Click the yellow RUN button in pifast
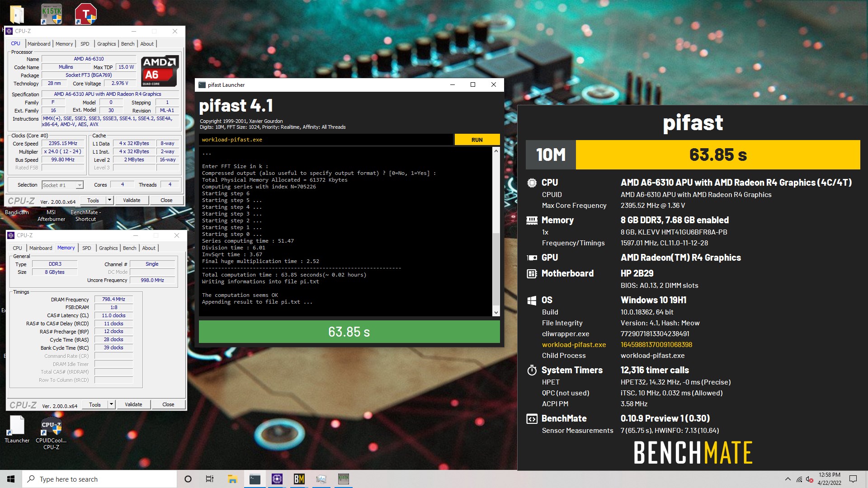Image resolution: width=868 pixels, height=488 pixels. click(x=477, y=140)
